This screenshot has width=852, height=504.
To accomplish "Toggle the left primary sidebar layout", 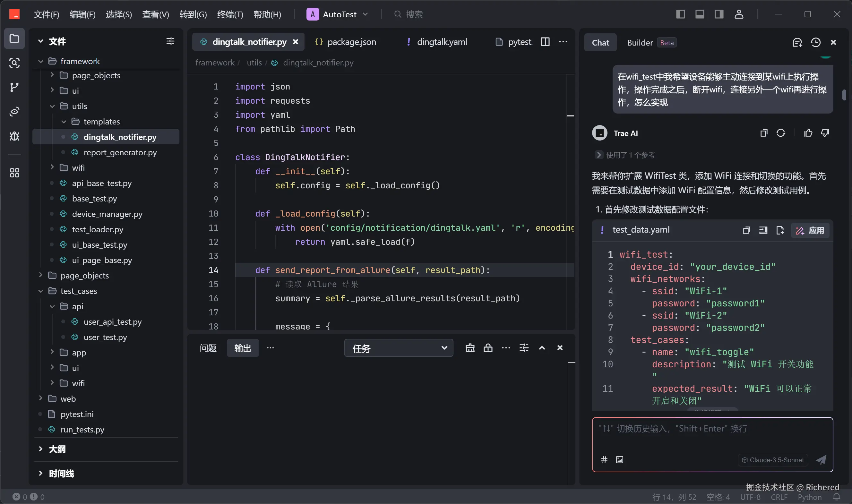I will [x=680, y=14].
